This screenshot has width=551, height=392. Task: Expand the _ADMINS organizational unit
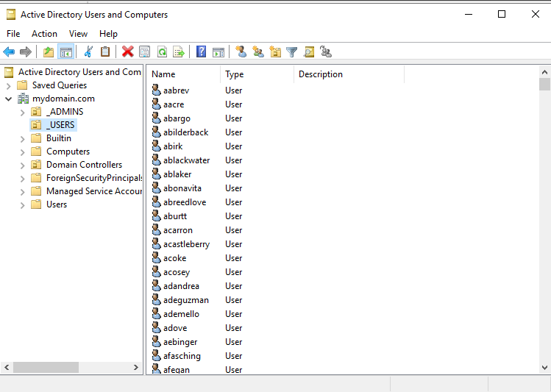[23, 113]
